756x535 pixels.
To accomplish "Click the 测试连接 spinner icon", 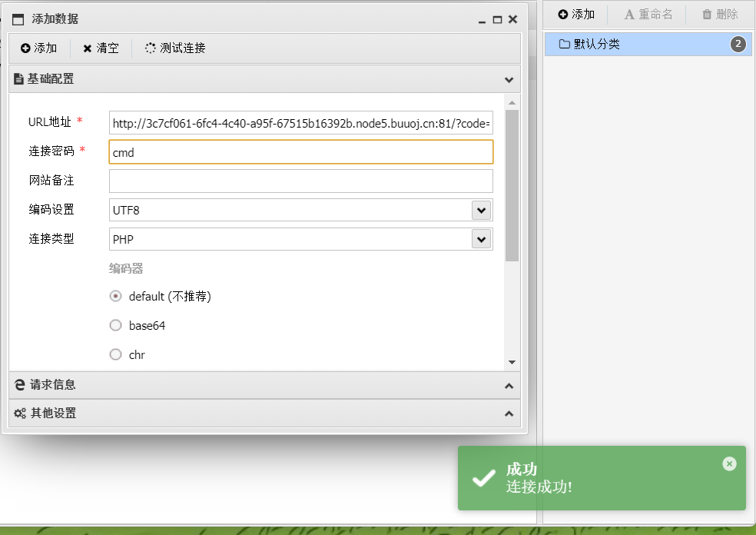I will pyautogui.click(x=151, y=48).
